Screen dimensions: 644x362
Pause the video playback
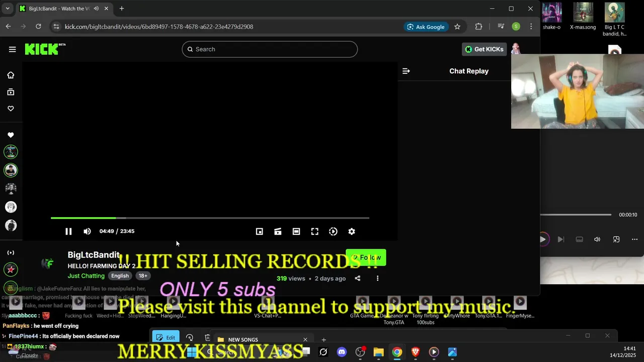[68, 231]
